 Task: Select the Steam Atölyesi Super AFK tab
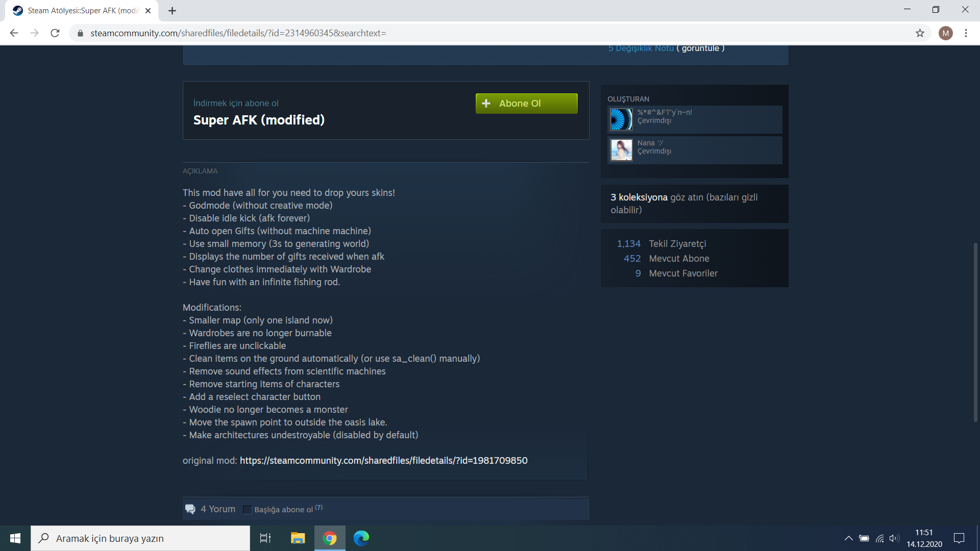(82, 11)
